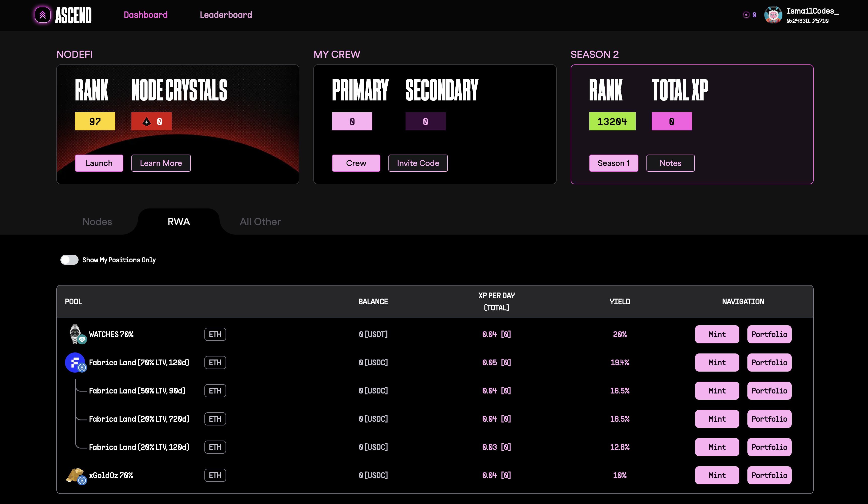Click the Ascend logo icon
868x504 pixels.
point(42,15)
